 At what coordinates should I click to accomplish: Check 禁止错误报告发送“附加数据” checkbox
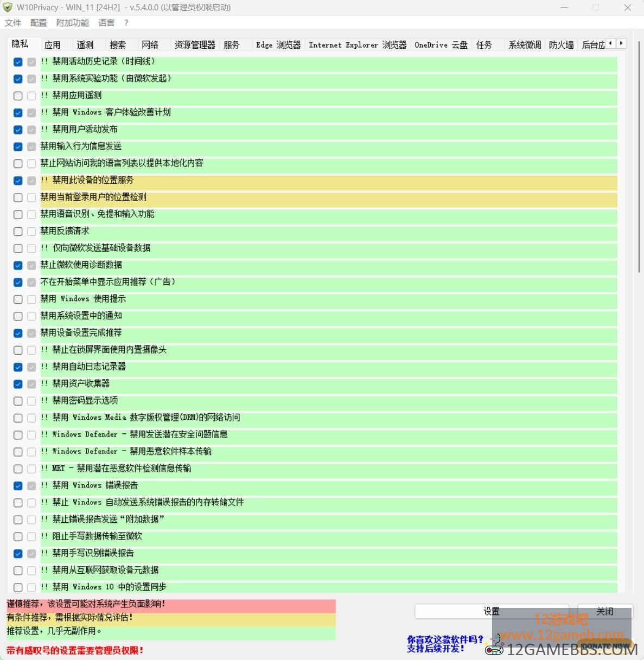click(x=18, y=520)
